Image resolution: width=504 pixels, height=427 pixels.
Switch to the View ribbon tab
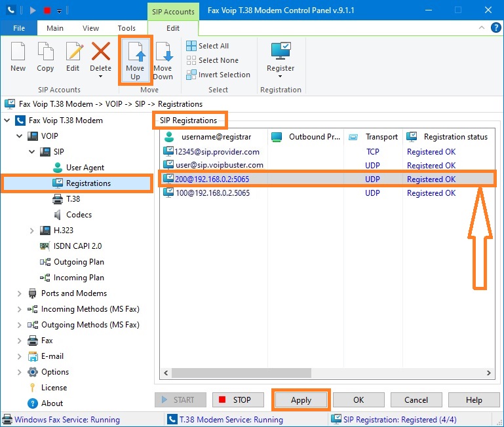(90, 28)
